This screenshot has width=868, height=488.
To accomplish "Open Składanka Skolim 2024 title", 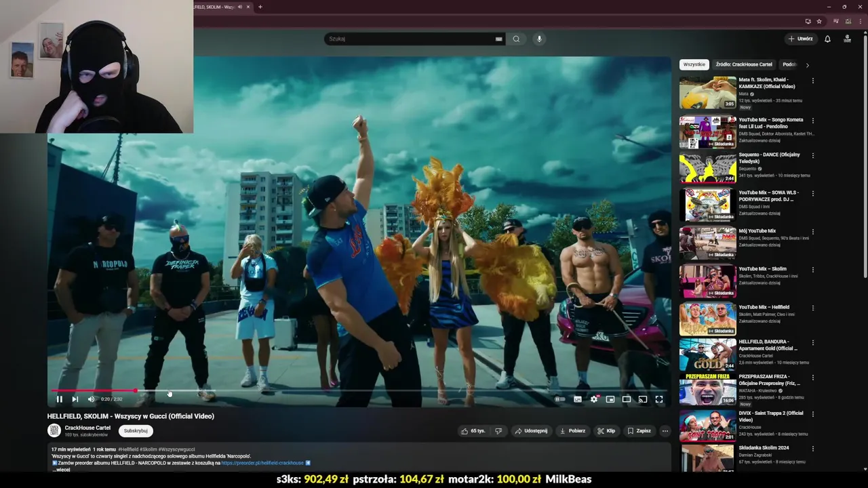I will (764, 448).
